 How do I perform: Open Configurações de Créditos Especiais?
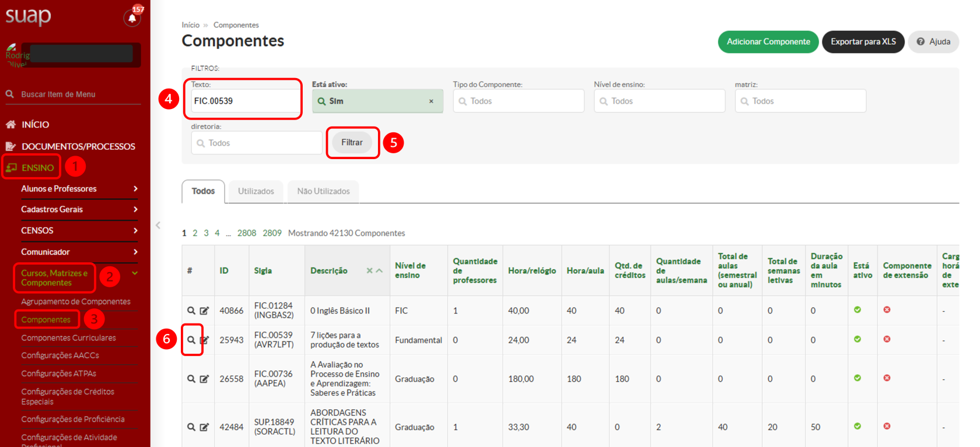[68, 396]
